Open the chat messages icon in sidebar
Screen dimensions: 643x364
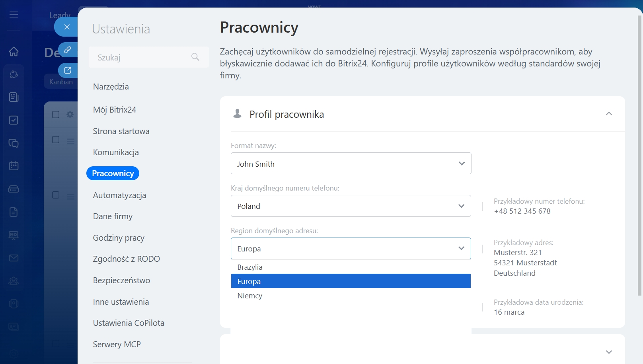tap(14, 143)
